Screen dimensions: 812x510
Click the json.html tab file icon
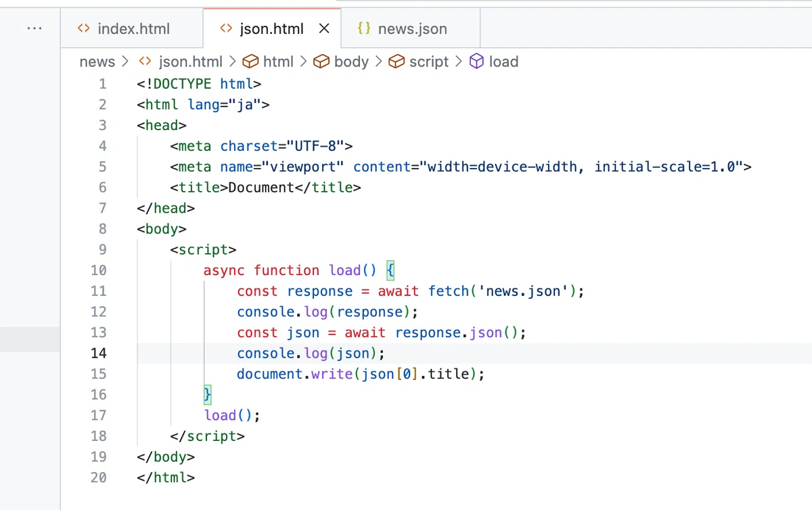(226, 28)
